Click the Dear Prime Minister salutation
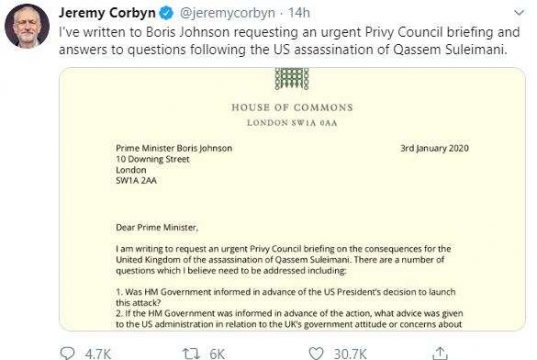Image resolution: width=537 pixels, height=360 pixels. [x=157, y=227]
